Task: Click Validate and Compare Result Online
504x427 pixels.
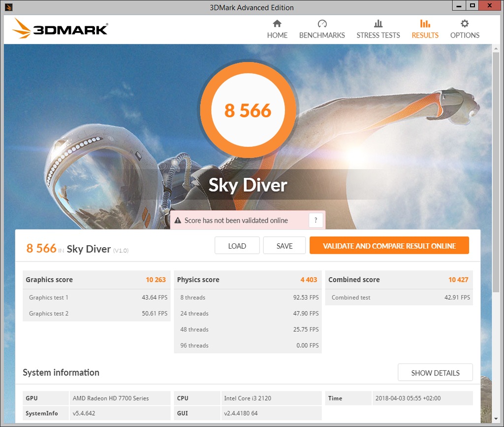Action: click(389, 246)
